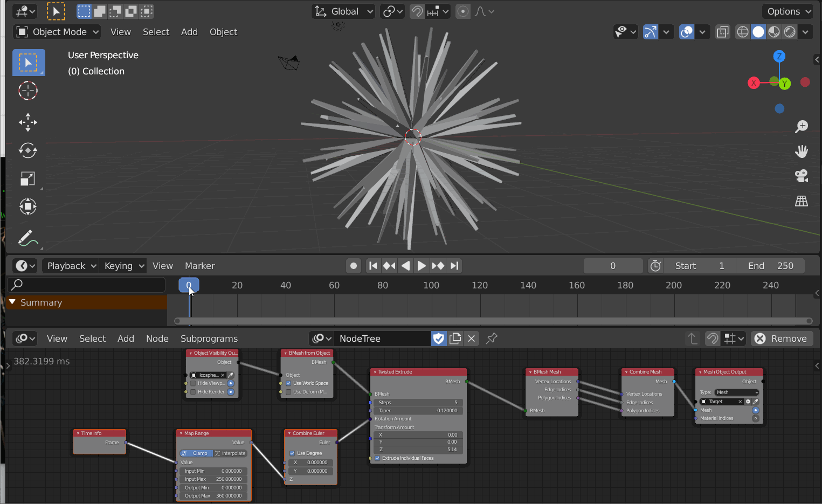The height and width of the screenshot is (504, 822).
Task: Open the Object Mode dropdown
Action: pyautogui.click(x=57, y=31)
